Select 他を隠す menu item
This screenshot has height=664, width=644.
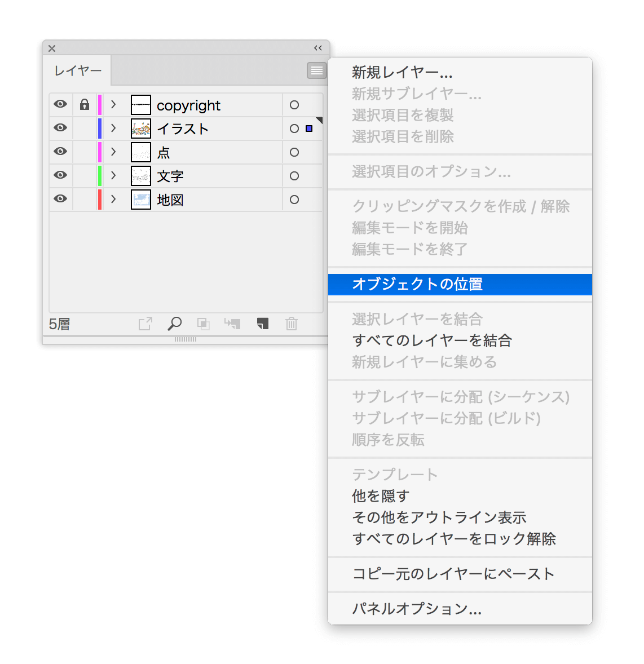(460, 496)
